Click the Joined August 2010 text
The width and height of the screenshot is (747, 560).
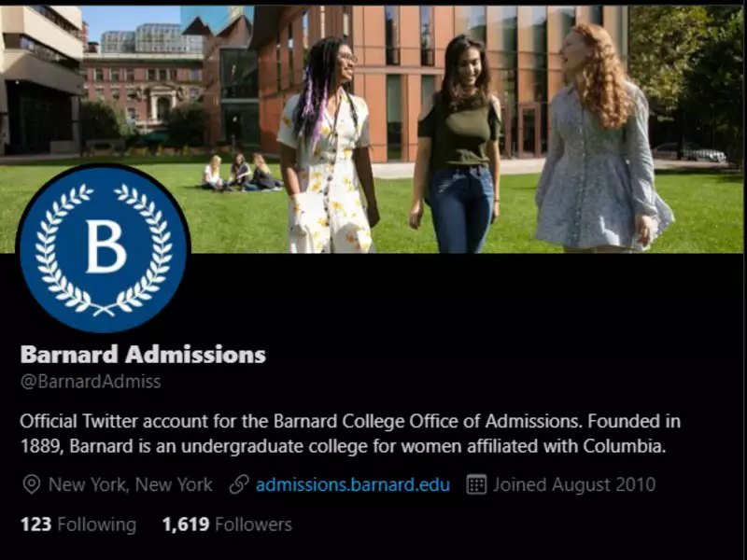[574, 484]
